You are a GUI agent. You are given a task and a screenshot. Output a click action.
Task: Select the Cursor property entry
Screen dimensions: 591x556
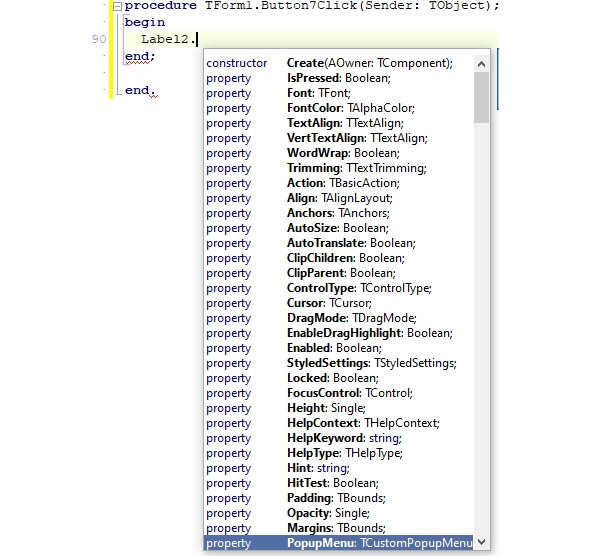pyautogui.click(x=338, y=303)
